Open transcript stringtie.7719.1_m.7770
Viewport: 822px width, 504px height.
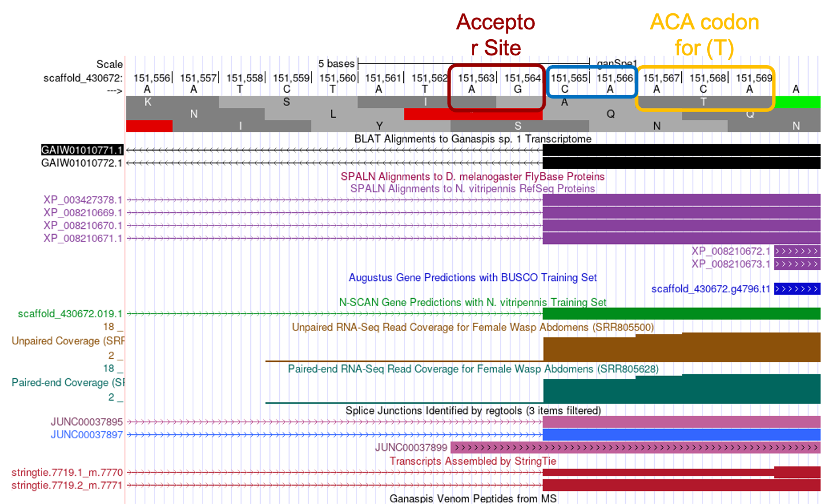click(67, 473)
